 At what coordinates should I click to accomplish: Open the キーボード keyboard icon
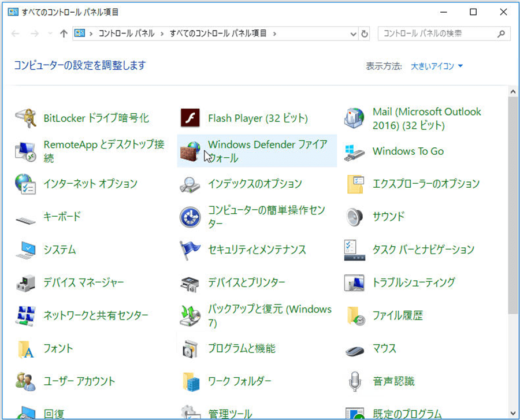(x=25, y=220)
